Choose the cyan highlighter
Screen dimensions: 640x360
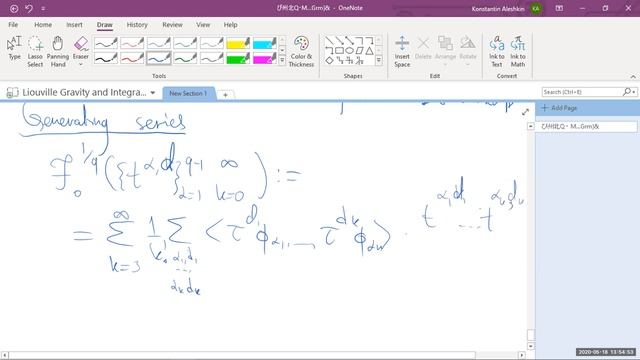(x=264, y=43)
